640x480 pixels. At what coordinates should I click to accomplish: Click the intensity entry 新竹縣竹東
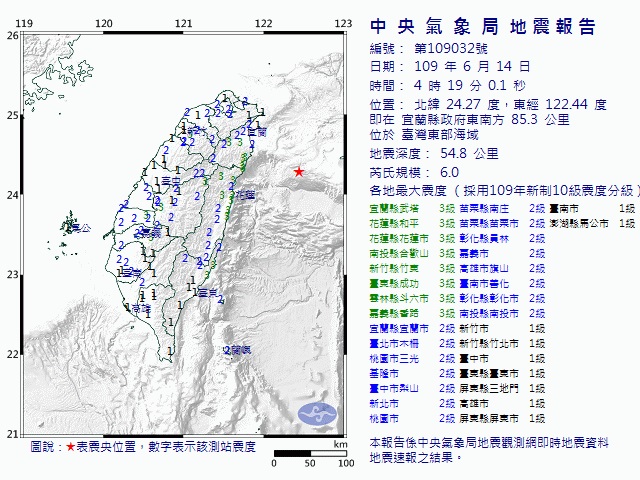point(394,269)
